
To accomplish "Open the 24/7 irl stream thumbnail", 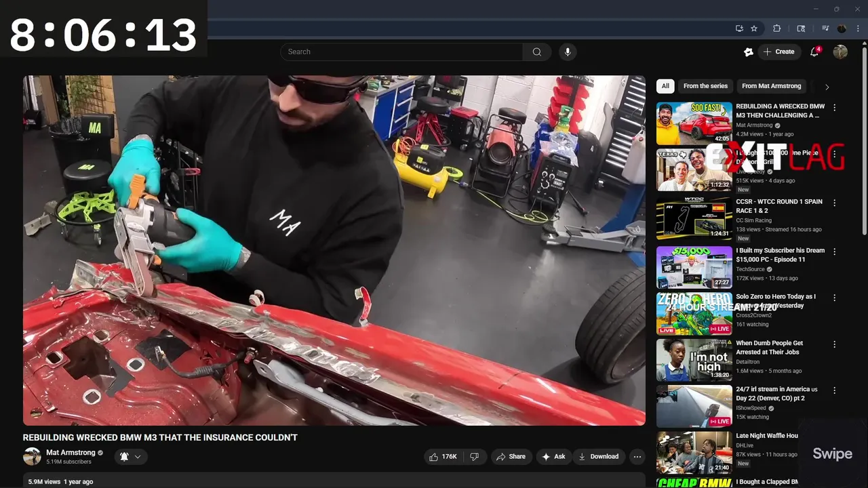I will coord(694,406).
